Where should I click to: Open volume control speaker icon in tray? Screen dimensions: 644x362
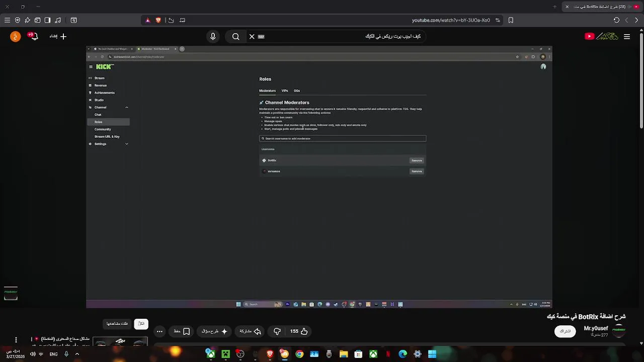33,354
